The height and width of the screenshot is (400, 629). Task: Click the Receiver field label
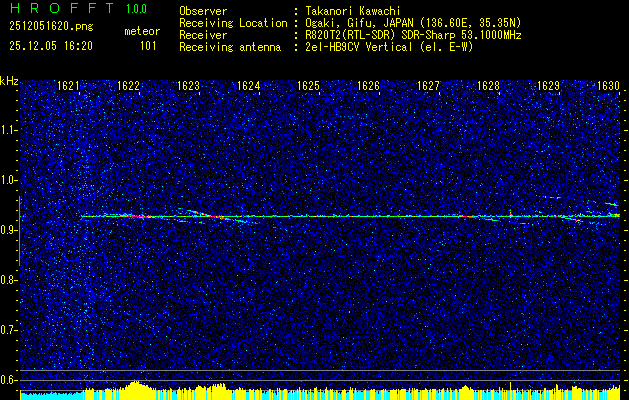[x=203, y=35]
